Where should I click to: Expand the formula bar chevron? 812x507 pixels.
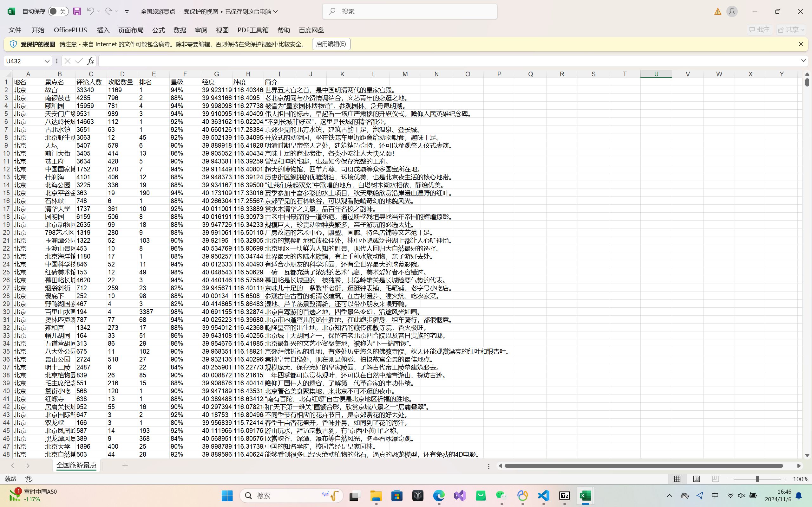pyautogui.click(x=803, y=61)
